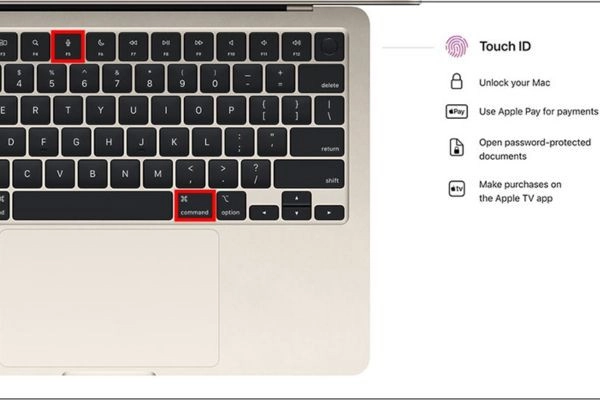Click the play/pause F8 key

pos(166,46)
